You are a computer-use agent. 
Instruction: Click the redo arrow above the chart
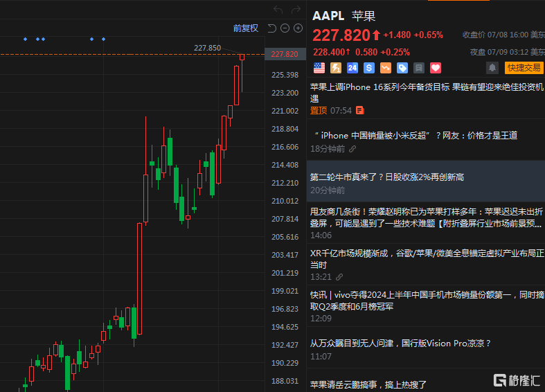tap(296, 10)
